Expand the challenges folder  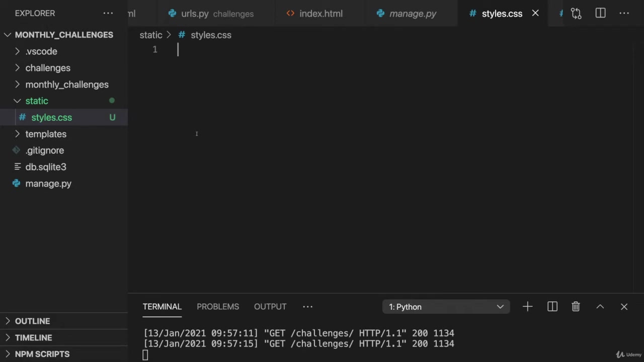48,68
